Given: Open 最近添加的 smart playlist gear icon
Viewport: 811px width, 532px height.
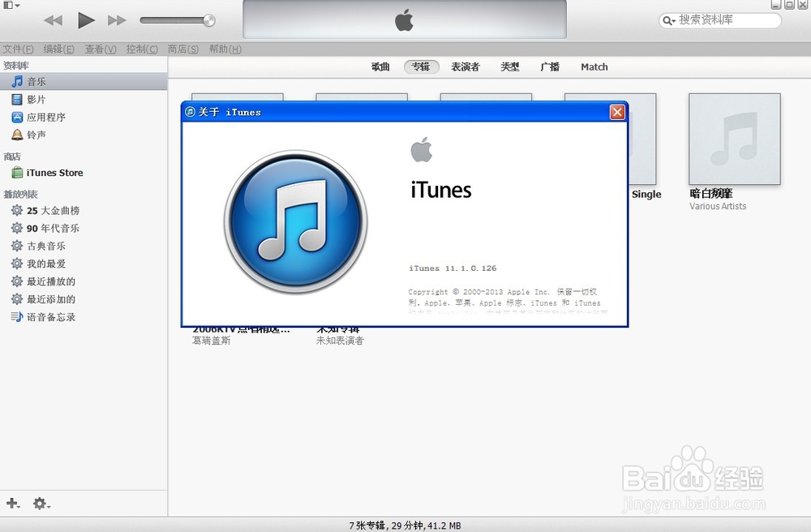Looking at the screenshot, I should point(17,298).
